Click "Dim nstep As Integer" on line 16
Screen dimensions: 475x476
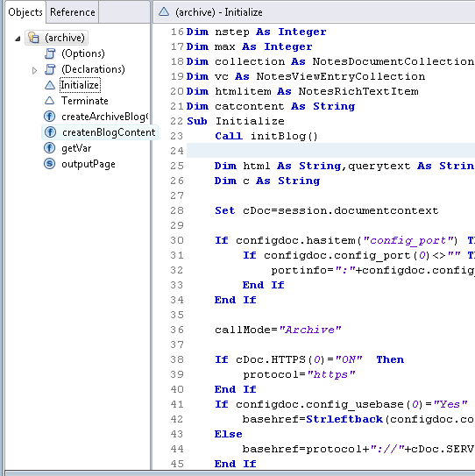[257, 32]
